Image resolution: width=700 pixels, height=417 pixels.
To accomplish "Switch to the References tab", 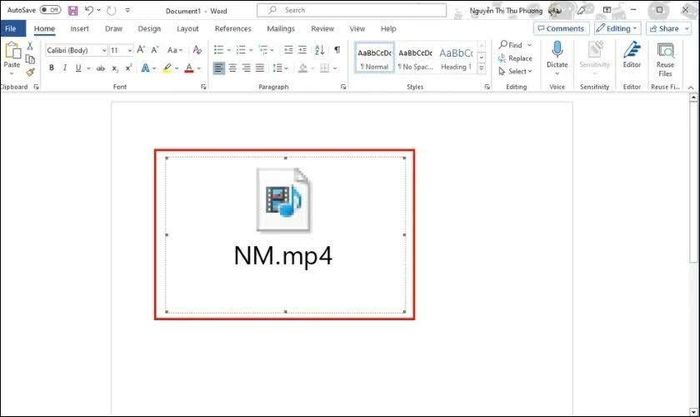I will pyautogui.click(x=233, y=29).
